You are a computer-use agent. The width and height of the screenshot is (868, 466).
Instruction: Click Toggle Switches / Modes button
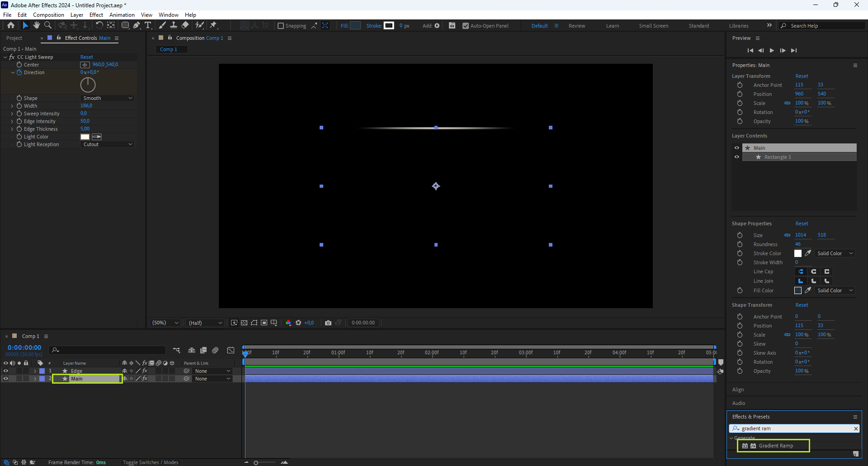tap(151, 462)
